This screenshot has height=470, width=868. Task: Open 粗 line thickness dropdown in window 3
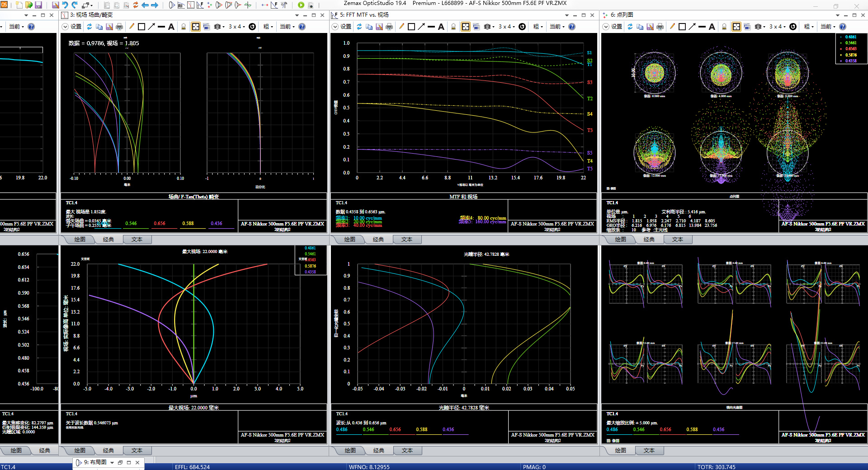pos(268,27)
